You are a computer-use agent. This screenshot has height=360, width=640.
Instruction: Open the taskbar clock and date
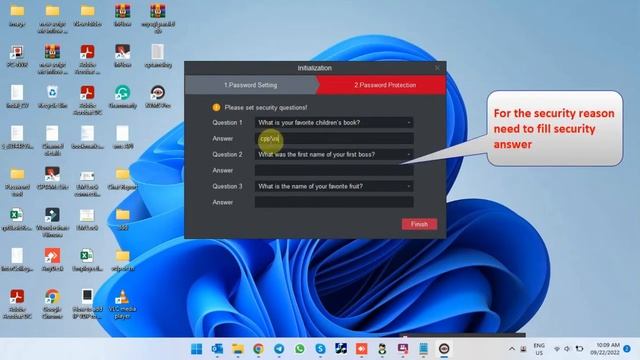(x=605, y=349)
